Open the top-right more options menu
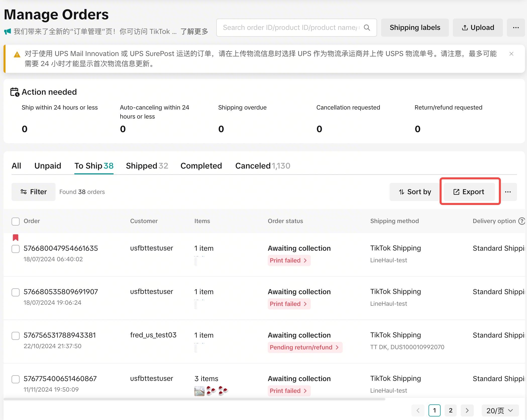 click(516, 28)
